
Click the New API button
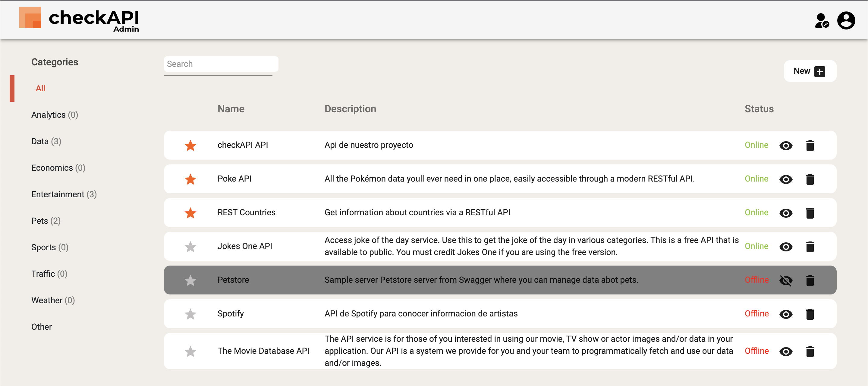tap(810, 71)
